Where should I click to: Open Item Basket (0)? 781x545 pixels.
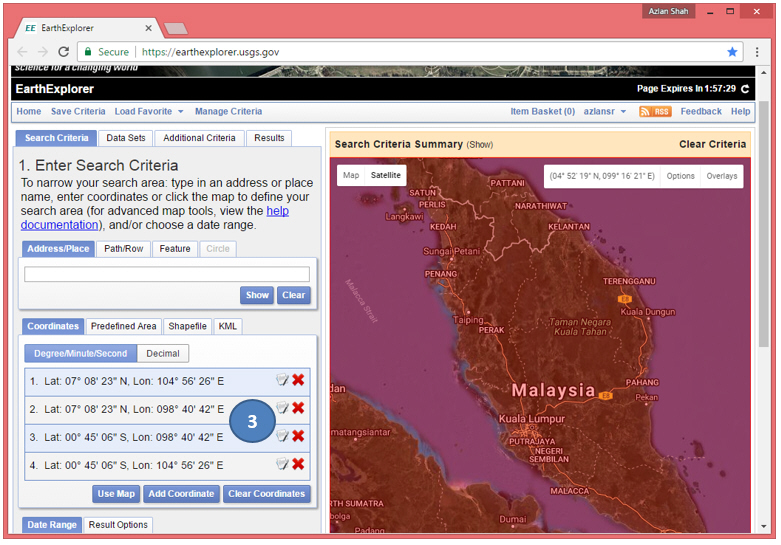[x=542, y=112]
